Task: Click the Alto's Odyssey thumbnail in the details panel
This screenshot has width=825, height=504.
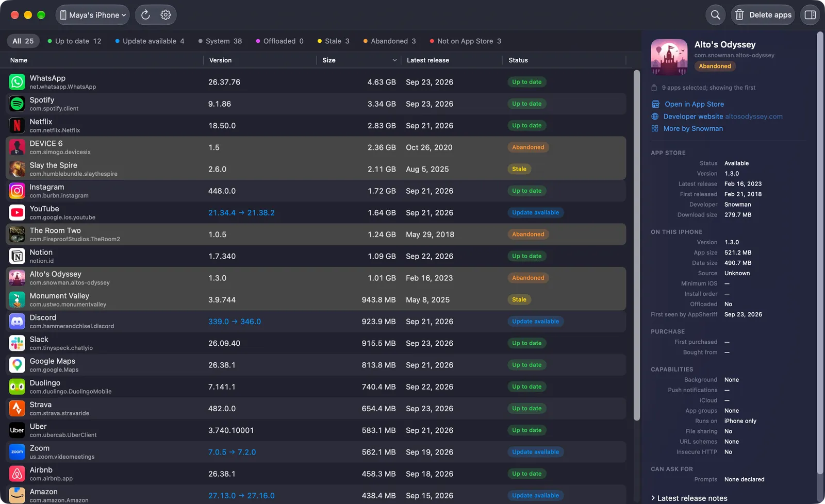Action: 669,57
